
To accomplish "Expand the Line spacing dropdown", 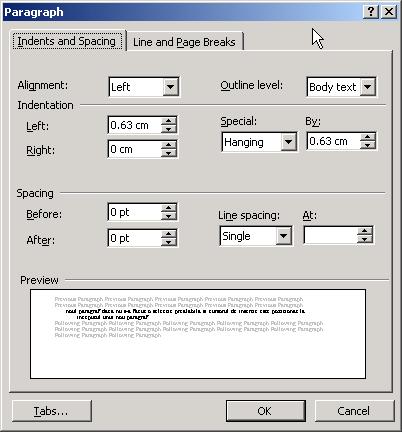I will (283, 236).
